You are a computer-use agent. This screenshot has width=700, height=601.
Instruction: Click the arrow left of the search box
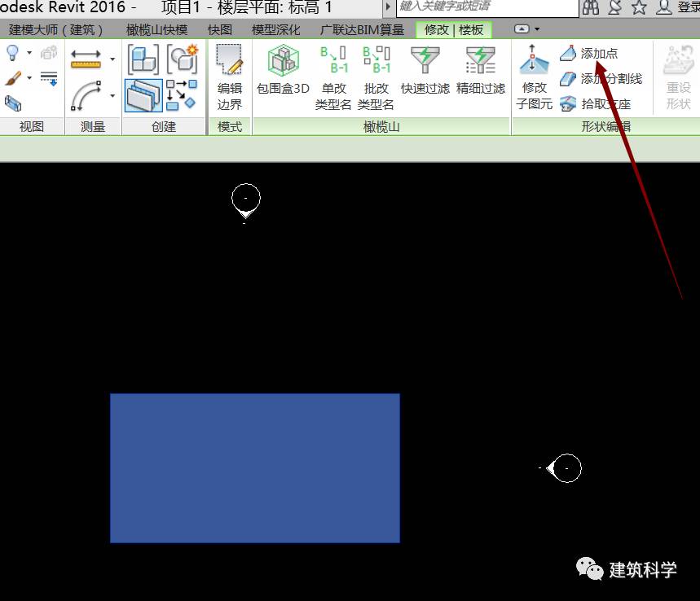[388, 7]
